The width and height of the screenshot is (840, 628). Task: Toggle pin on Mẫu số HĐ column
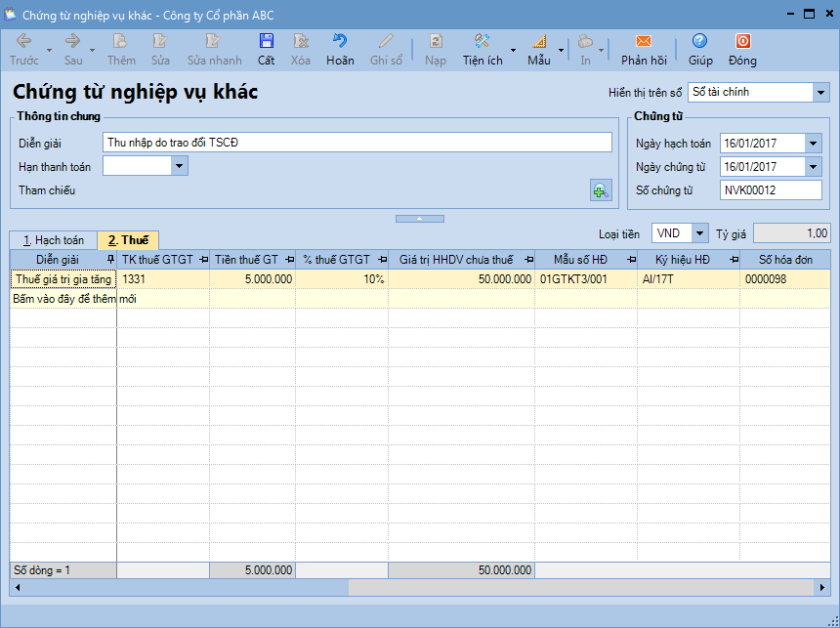tap(631, 260)
